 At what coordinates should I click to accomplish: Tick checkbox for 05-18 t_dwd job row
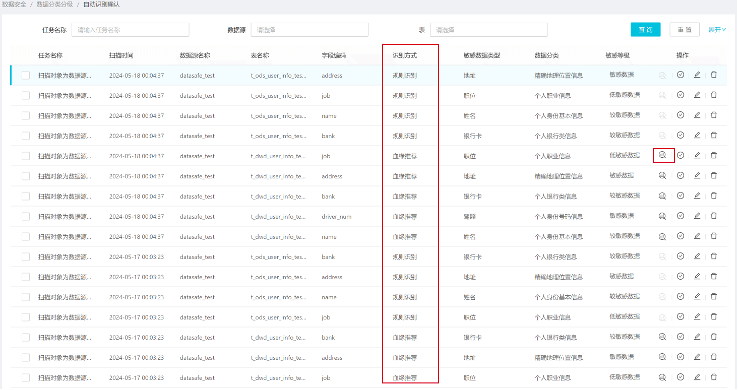[25, 156]
